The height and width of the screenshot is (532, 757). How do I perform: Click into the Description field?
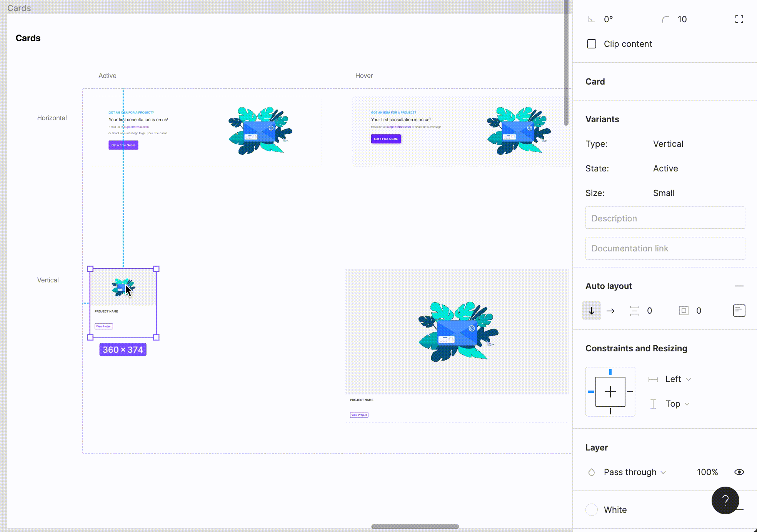pos(665,218)
